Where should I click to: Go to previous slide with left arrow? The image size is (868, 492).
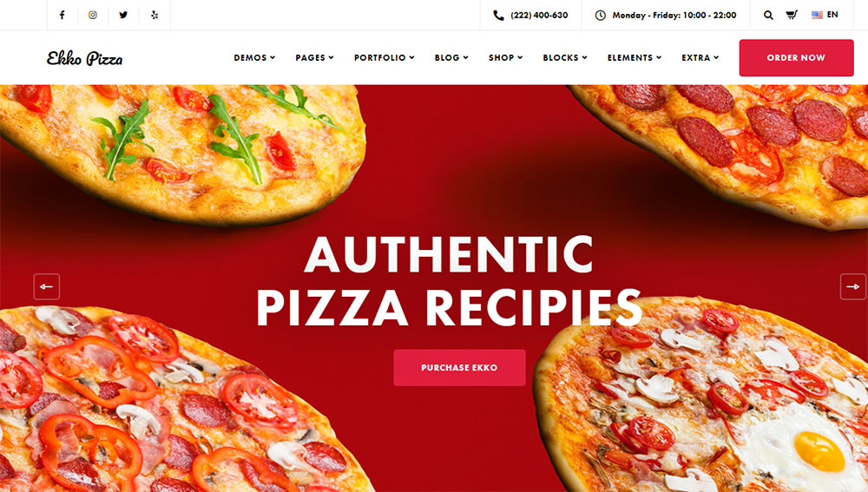coord(47,286)
